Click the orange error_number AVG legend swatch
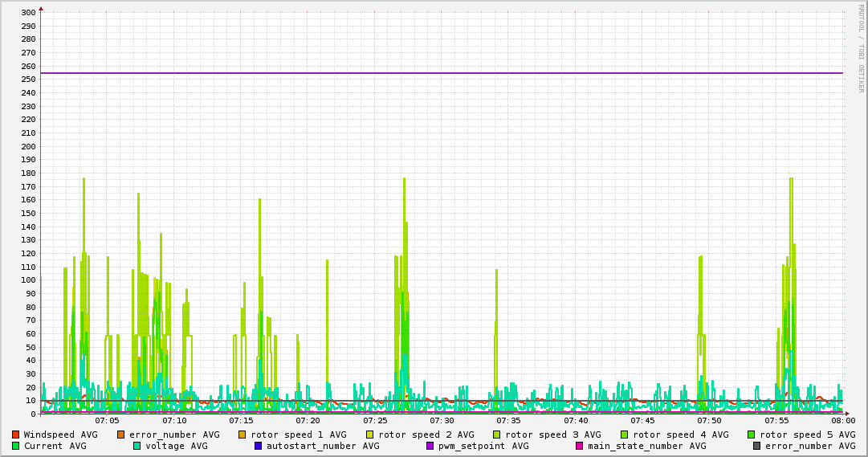This screenshot has height=457, width=868. (x=121, y=435)
